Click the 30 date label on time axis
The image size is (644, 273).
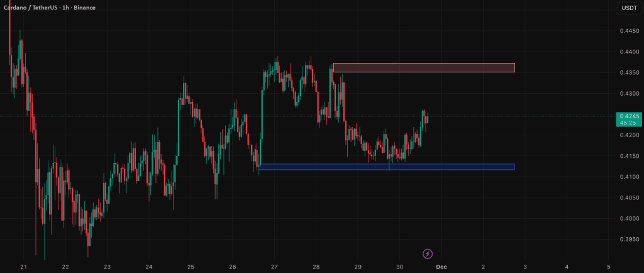(399, 267)
